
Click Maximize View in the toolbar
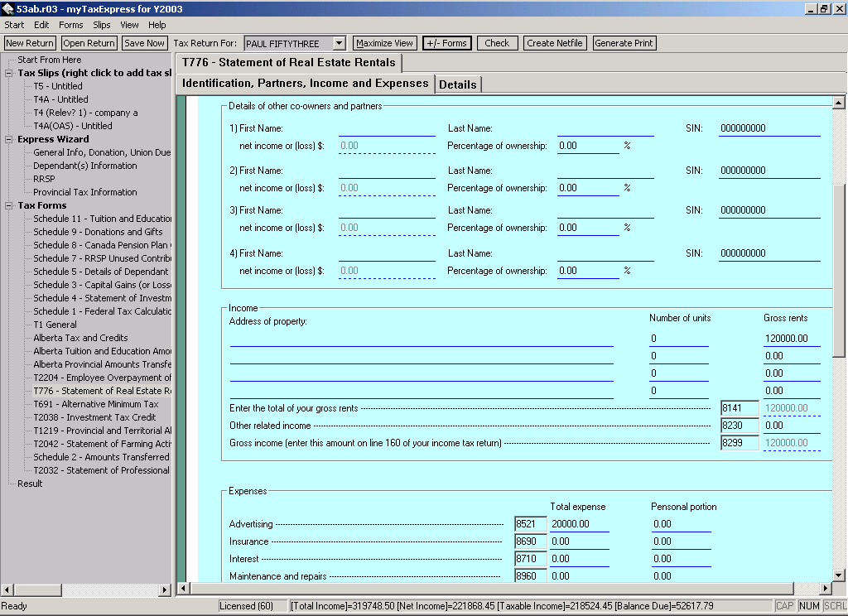[x=384, y=43]
